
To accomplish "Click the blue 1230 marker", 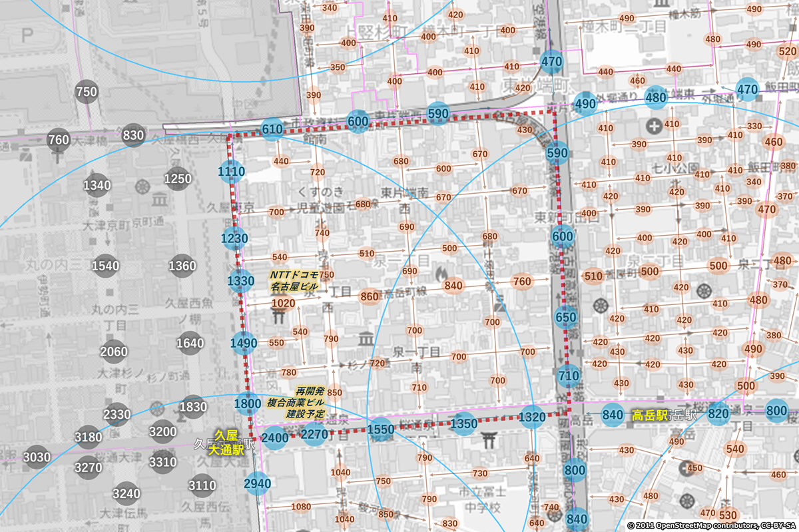I will click(234, 238).
